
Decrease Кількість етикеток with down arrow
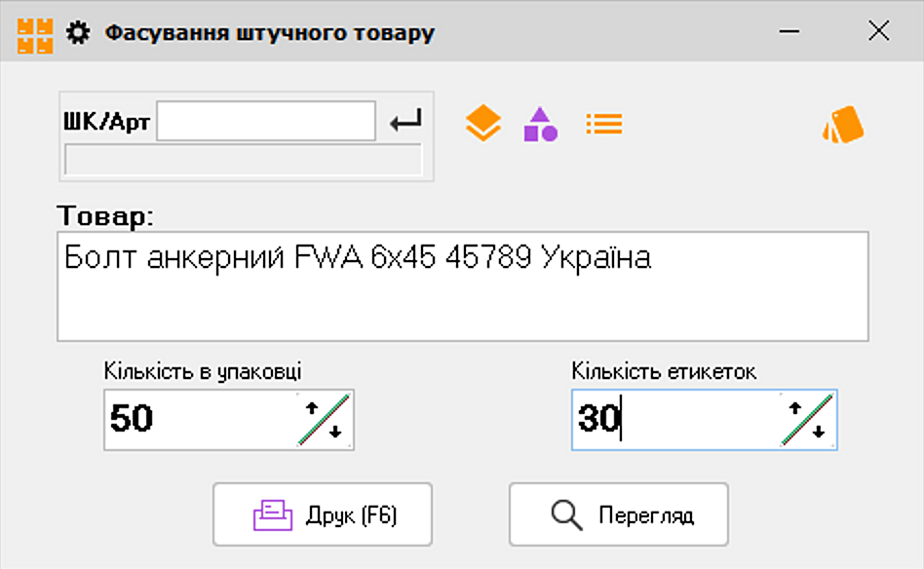pyautogui.click(x=819, y=433)
